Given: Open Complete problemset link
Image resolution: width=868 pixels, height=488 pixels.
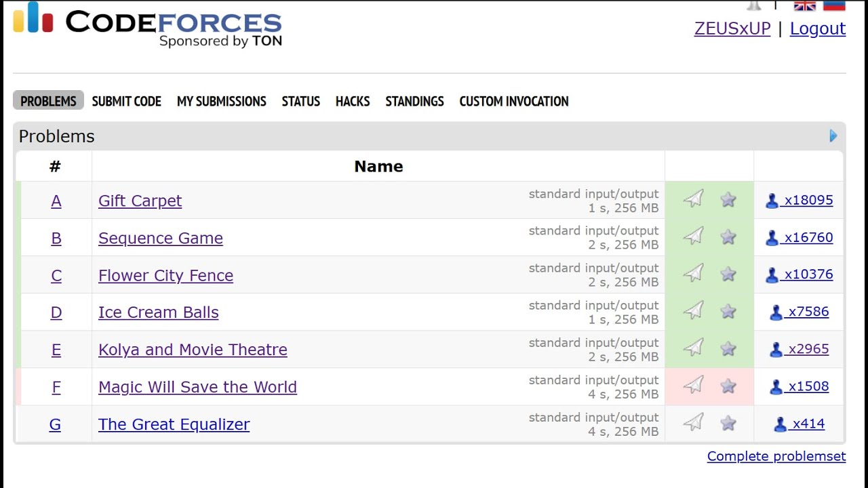Looking at the screenshot, I should tap(776, 456).
